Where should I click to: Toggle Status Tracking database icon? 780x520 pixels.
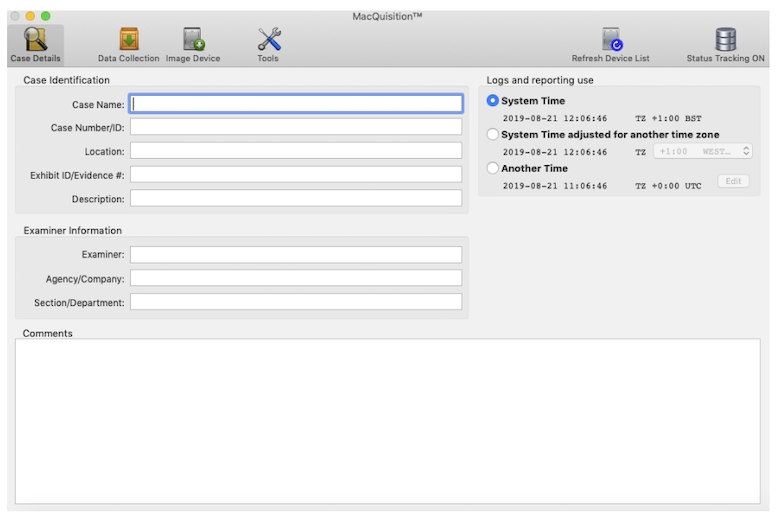point(725,39)
